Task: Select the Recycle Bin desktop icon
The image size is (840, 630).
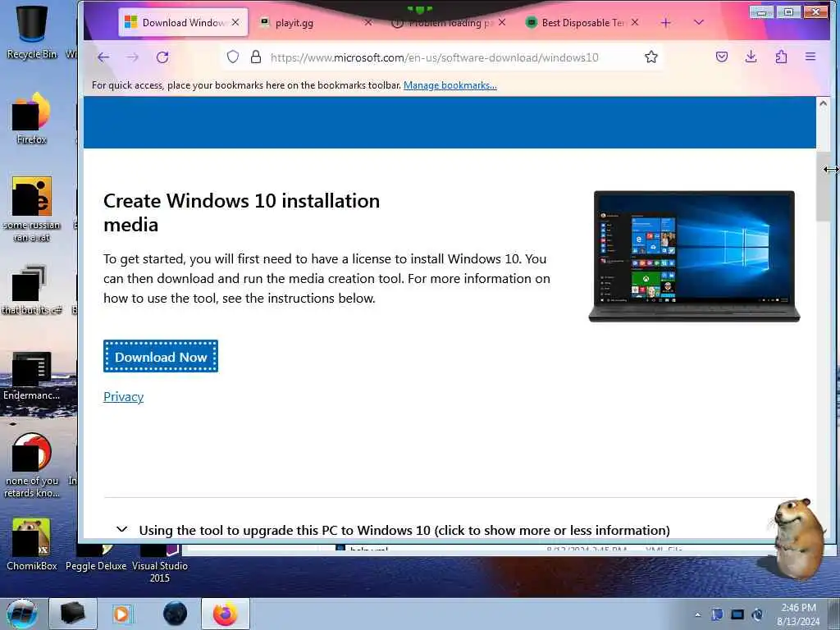Action: (32, 32)
